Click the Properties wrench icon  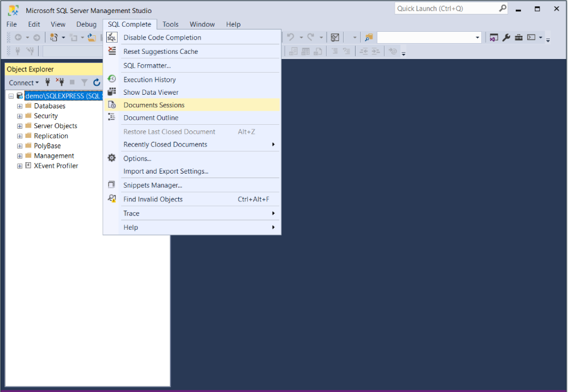coord(507,37)
